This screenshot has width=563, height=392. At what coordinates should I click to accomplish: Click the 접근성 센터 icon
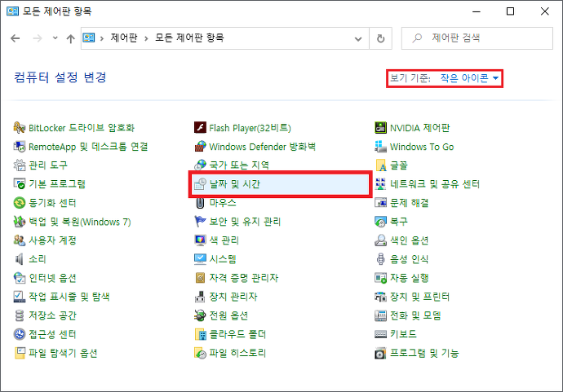(x=19, y=334)
